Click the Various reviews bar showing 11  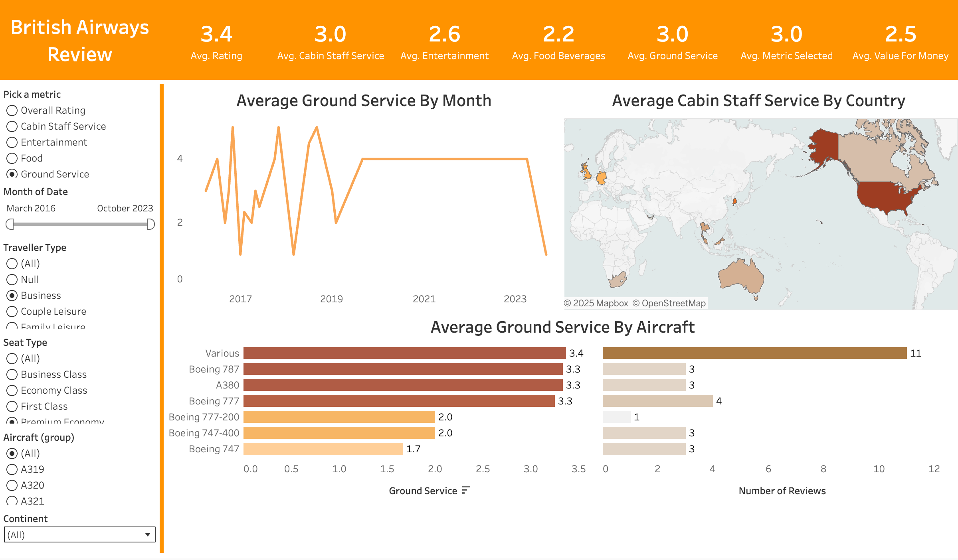754,353
